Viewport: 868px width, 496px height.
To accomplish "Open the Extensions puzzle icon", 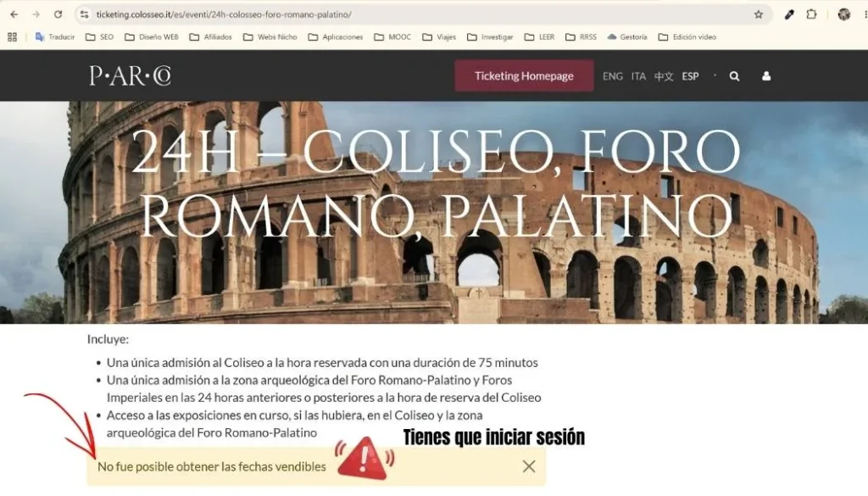I will coord(811,14).
